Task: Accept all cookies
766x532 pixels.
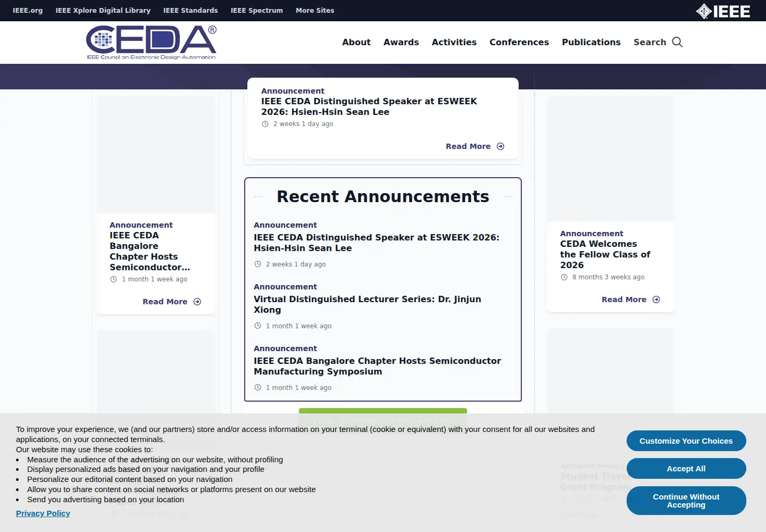Action: pyautogui.click(x=686, y=469)
